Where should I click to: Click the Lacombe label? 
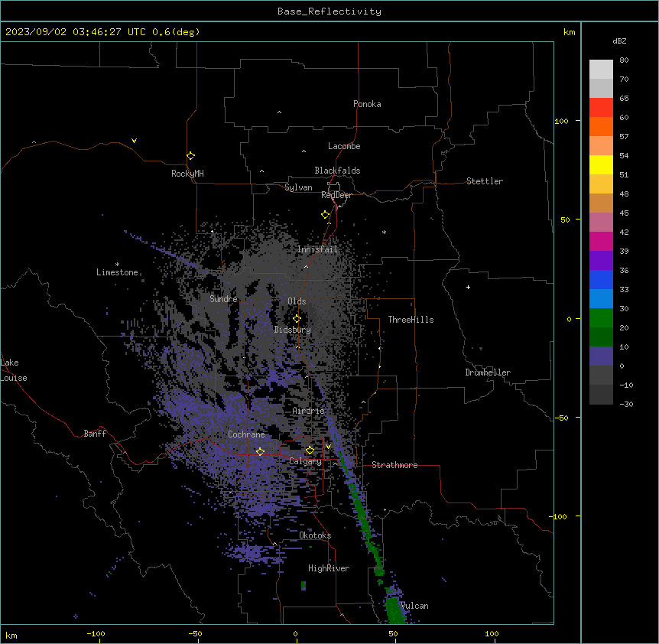pos(344,146)
